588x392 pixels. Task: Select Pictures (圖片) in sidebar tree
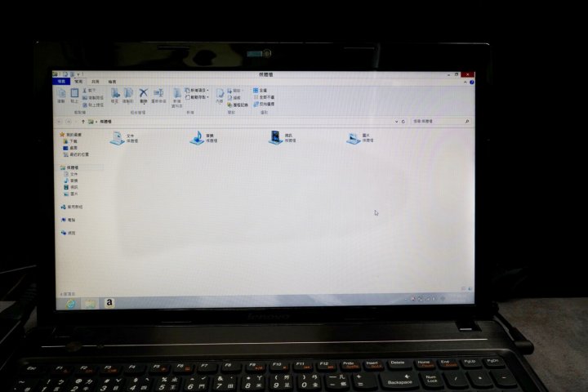click(x=71, y=194)
